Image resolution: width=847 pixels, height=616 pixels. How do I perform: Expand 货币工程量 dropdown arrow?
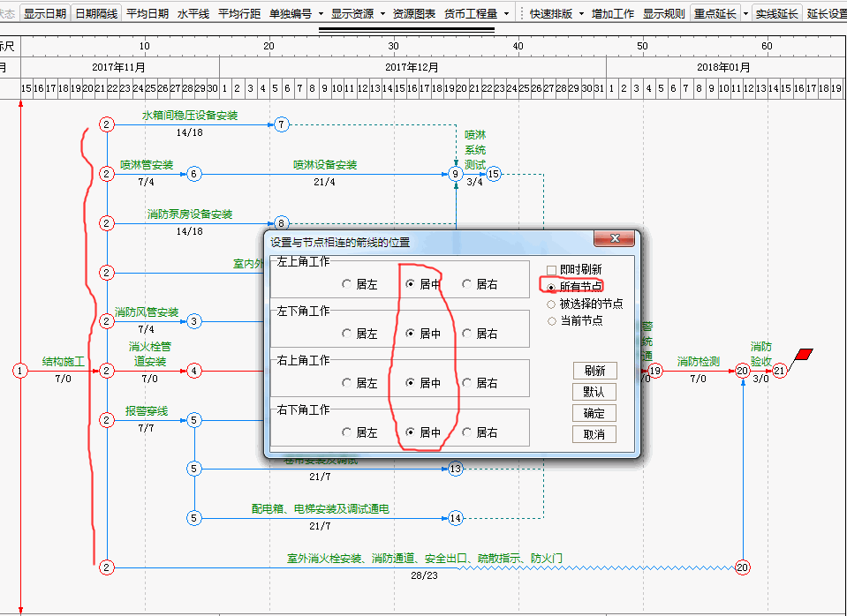coord(506,13)
